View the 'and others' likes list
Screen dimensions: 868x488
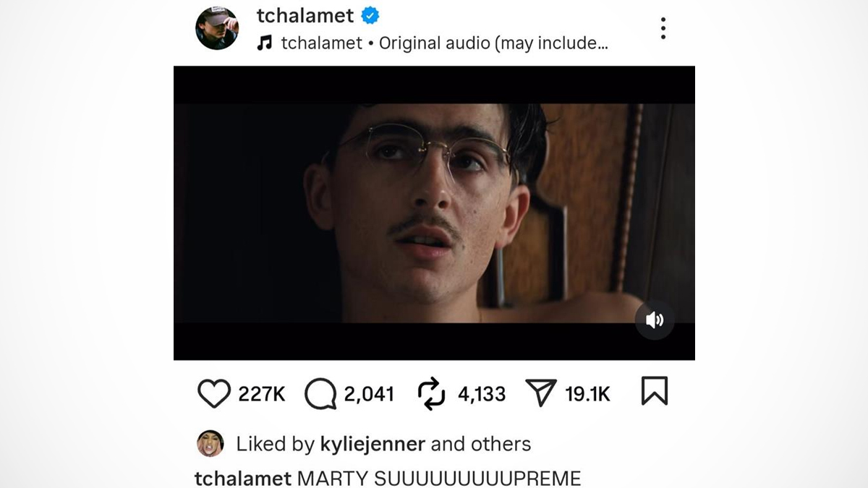(481, 444)
